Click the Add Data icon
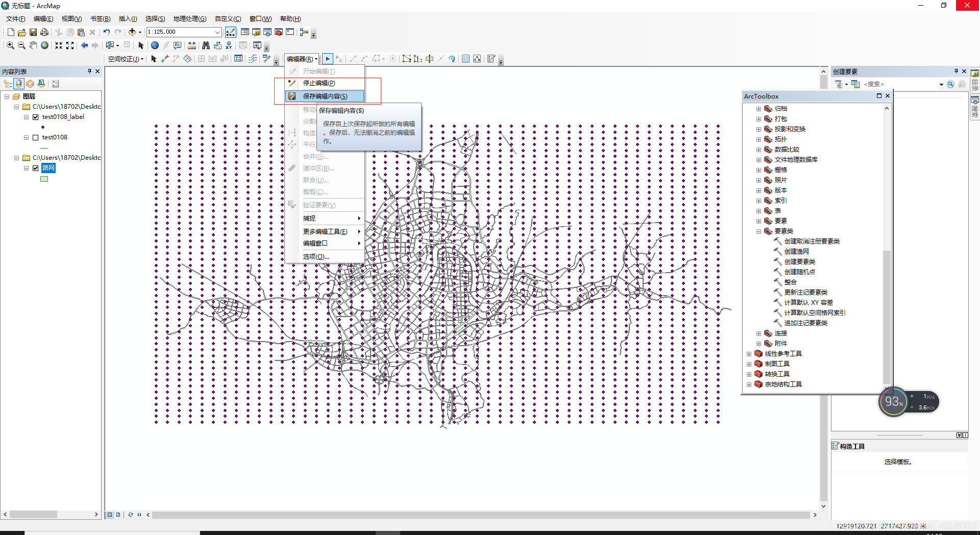This screenshot has width=980, height=535. coord(132,32)
